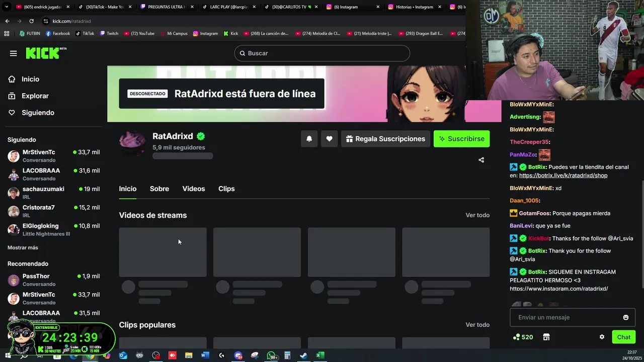
Task: Open MrStivenTc in the Siguiendo list
Action: point(53,156)
